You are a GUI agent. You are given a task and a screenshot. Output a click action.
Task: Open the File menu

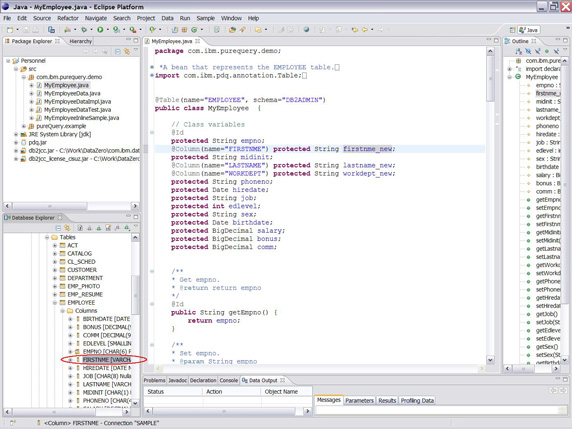tap(7, 18)
